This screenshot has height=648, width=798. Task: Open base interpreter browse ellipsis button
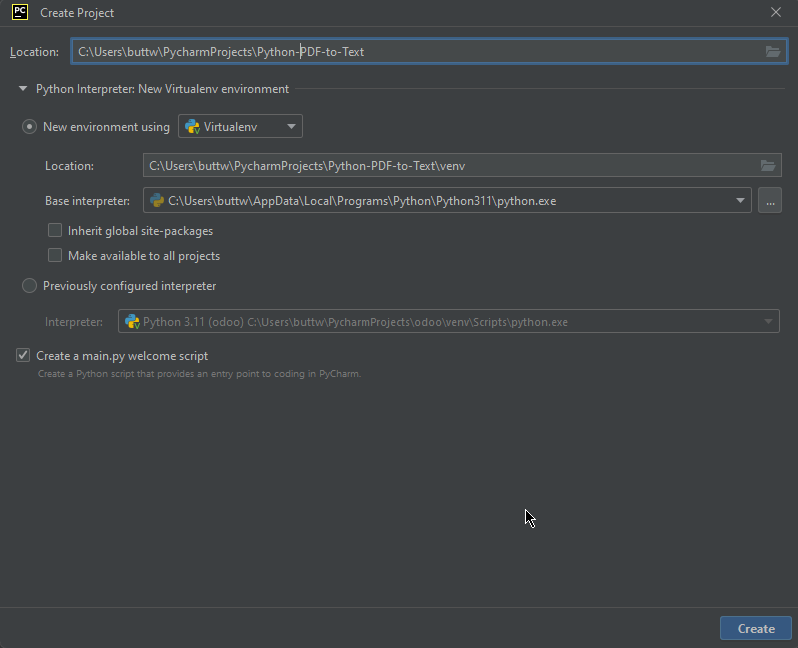pos(769,201)
